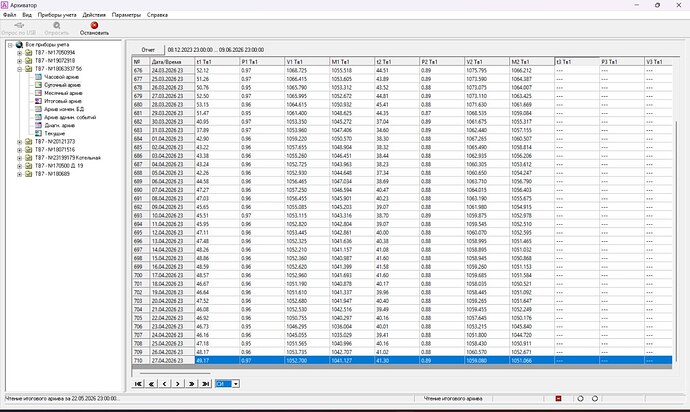Click folder icon of ТВ7 №20121373
This screenshot has width=690, height=412.
(29, 141)
